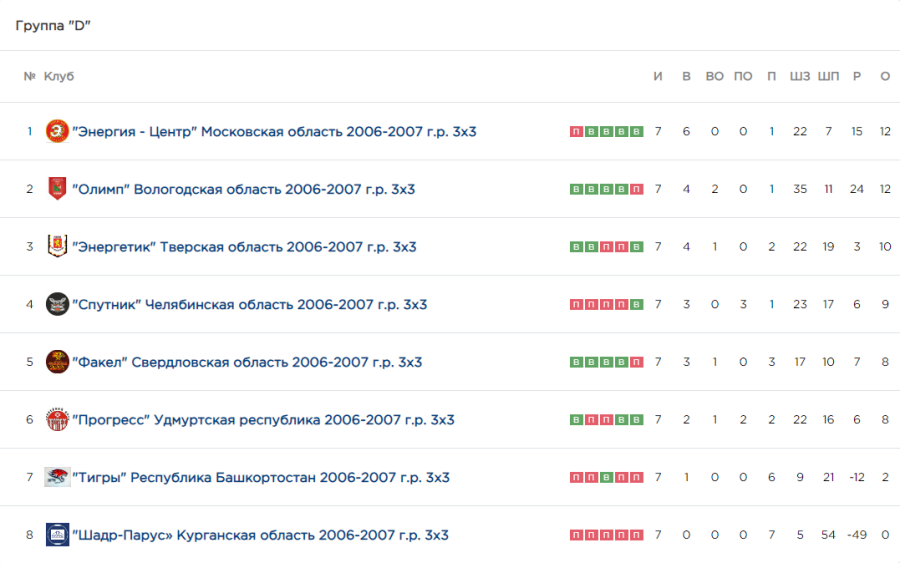Click first green В result badge for Олимп
The height and width of the screenshot is (563, 900).
[x=576, y=189]
